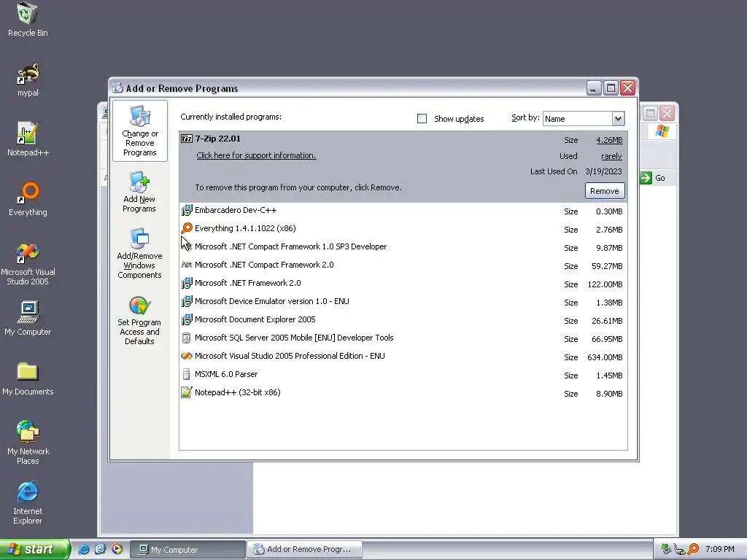Launch Internet Explorer from Quick Launch

tap(84, 549)
